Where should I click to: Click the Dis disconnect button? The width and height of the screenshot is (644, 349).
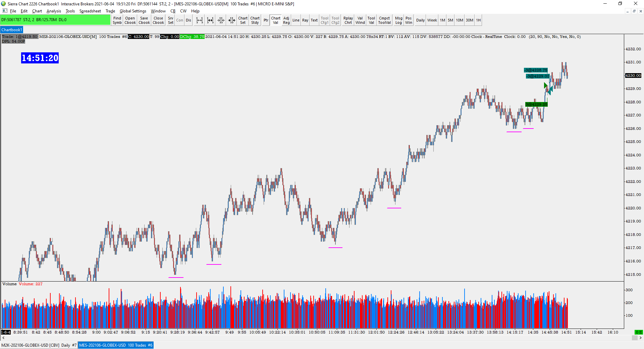tap(189, 20)
